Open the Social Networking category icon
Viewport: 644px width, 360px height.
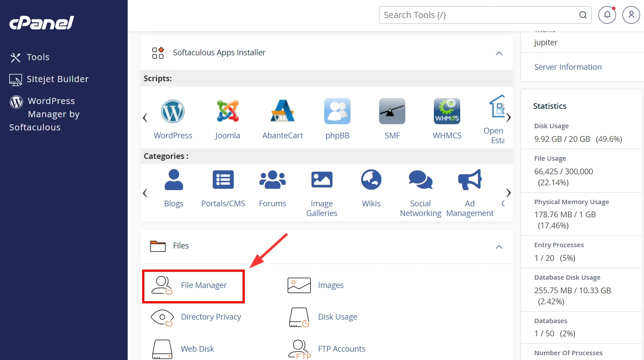[x=421, y=180]
